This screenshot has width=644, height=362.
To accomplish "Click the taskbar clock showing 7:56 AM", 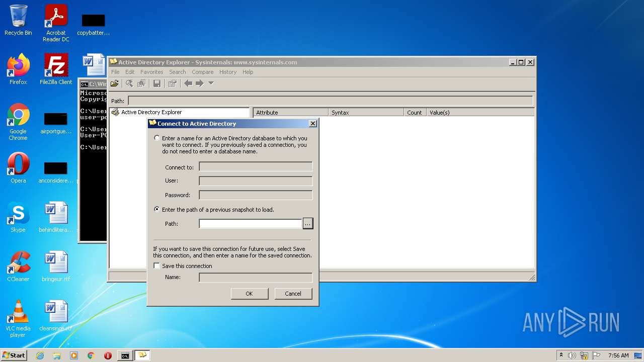I will 618,355.
